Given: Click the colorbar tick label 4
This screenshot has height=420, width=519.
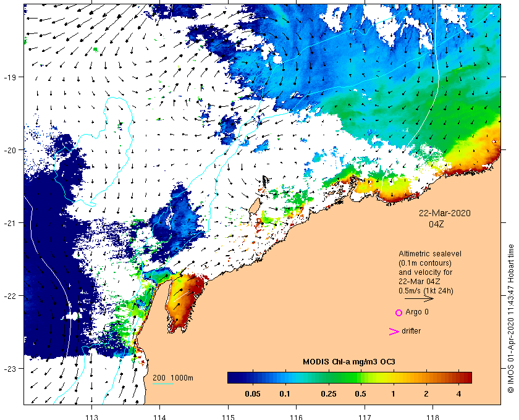Looking at the screenshot, I should click(x=458, y=394).
